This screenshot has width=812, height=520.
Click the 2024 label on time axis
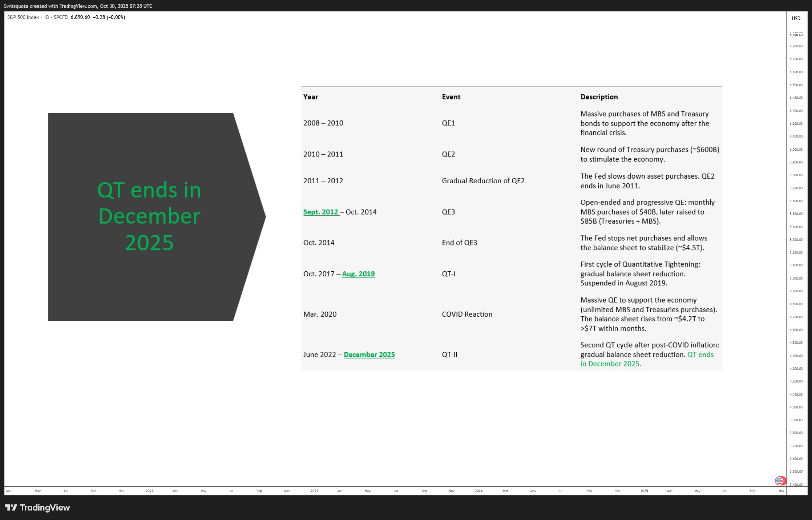pos(478,491)
